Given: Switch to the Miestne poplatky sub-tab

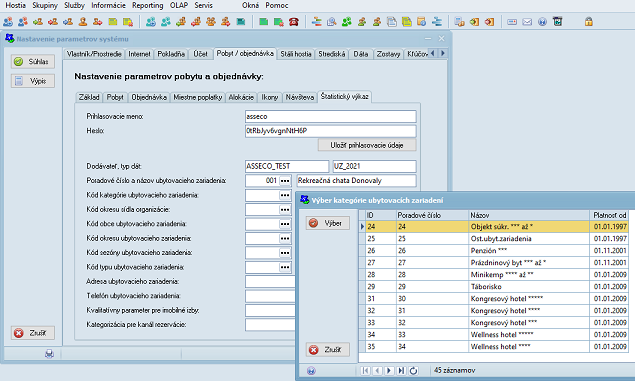Looking at the screenshot, I should [x=198, y=97].
